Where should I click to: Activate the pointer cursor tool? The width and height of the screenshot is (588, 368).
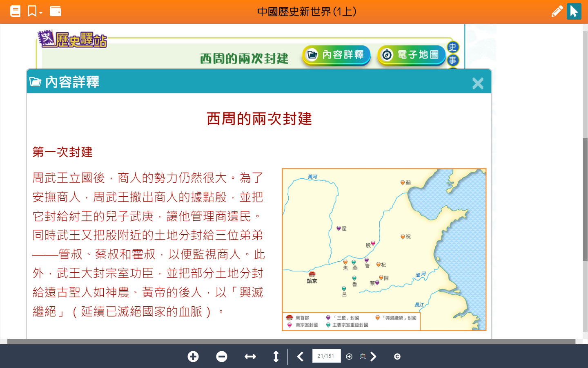coord(574,11)
